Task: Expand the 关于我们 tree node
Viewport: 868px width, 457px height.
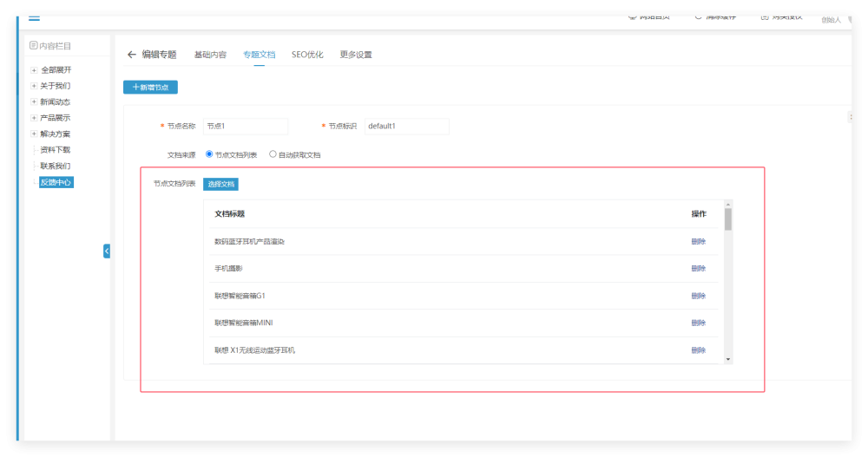Action: point(34,86)
